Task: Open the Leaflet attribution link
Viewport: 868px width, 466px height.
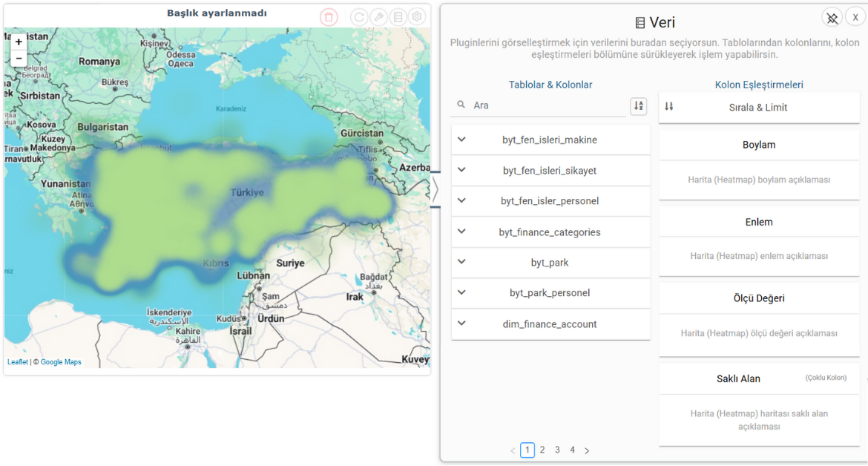Action: (x=18, y=362)
